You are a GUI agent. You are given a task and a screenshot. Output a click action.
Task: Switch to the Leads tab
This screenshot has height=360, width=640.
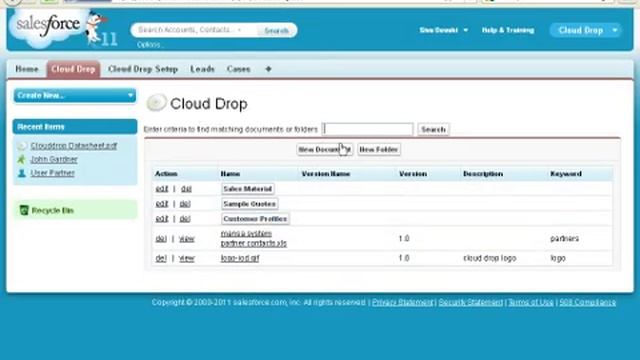pyautogui.click(x=202, y=69)
